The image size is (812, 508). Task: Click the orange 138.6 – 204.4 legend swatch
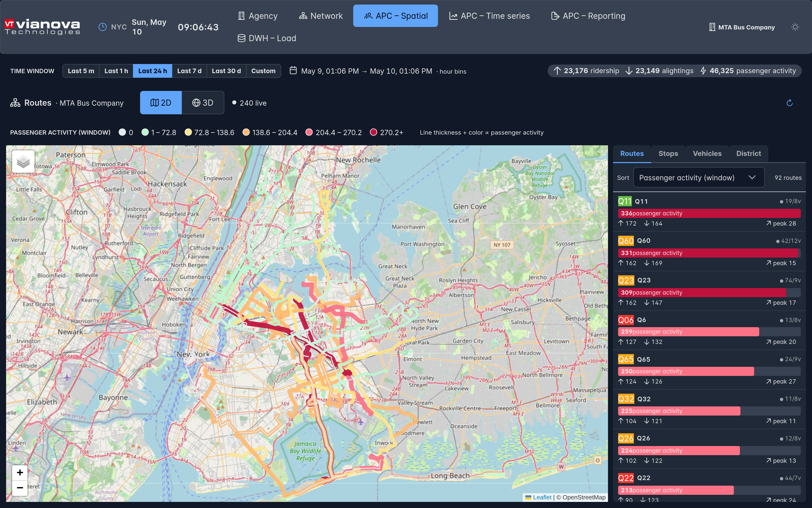[x=246, y=132]
